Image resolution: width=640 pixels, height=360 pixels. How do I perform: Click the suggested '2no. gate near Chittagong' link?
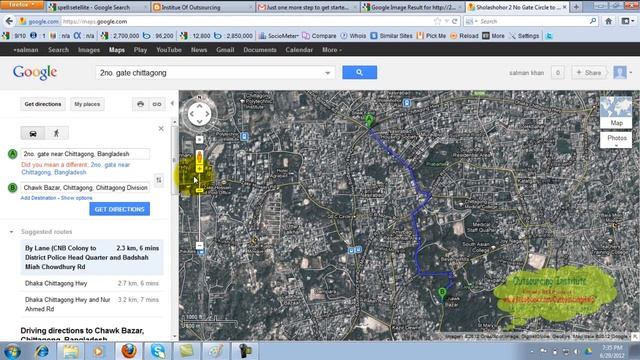tap(76, 169)
